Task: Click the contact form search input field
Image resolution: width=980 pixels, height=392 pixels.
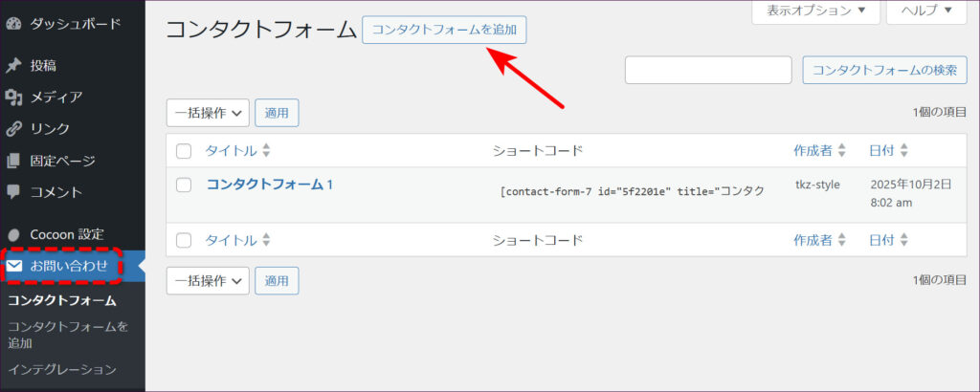Action: (708, 70)
